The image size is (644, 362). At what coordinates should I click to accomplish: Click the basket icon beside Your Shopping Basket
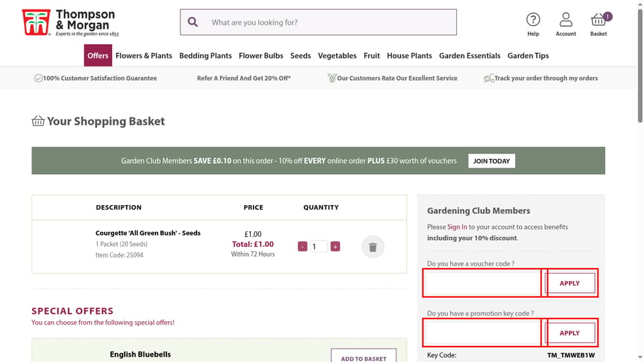point(38,121)
